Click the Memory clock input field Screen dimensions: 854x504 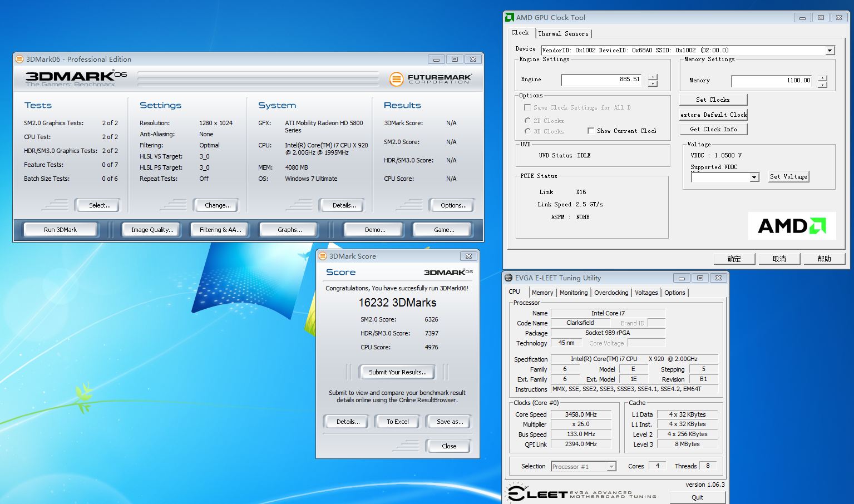coord(772,81)
